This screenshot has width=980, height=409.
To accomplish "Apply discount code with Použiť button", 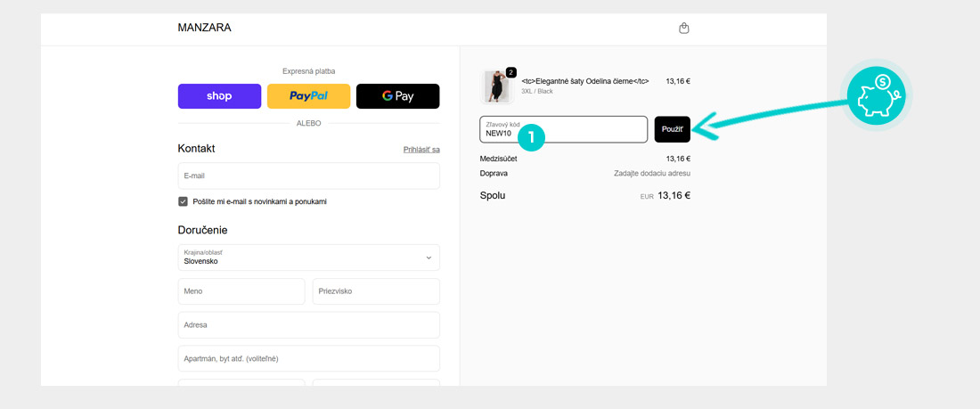I will pyautogui.click(x=672, y=129).
